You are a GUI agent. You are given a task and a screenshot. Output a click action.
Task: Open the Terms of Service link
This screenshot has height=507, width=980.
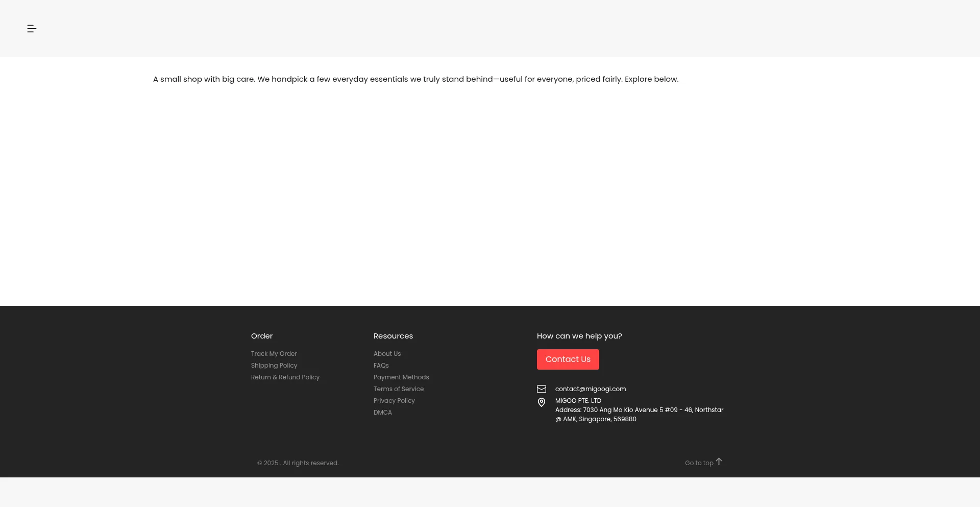(x=398, y=389)
